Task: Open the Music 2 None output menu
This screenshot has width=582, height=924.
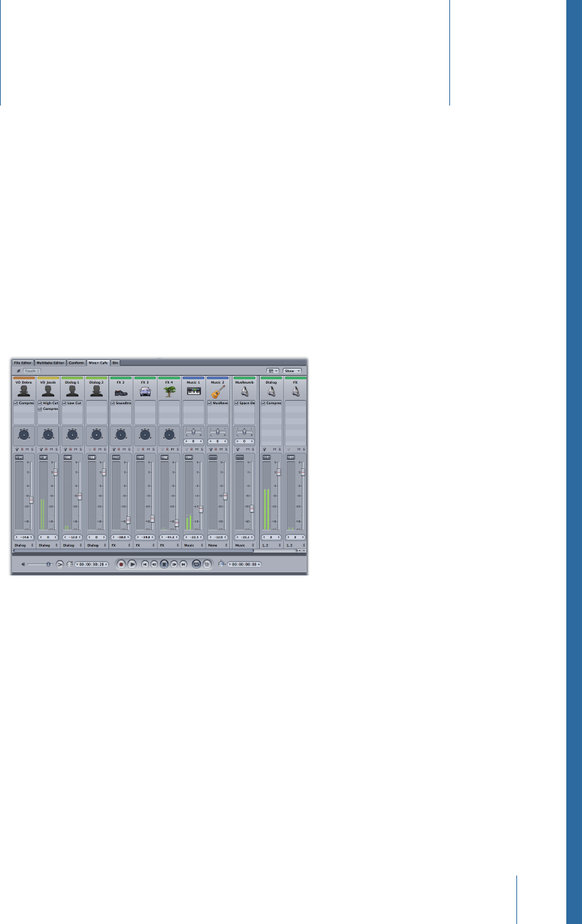Action: tap(218, 545)
